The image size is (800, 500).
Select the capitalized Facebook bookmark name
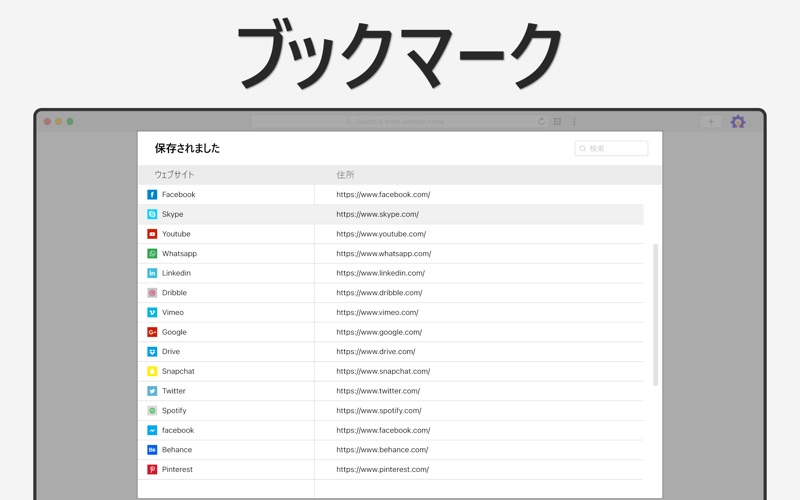point(179,194)
